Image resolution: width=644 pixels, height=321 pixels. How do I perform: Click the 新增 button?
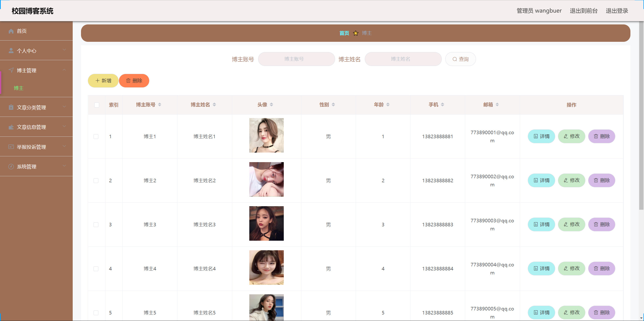103,81
